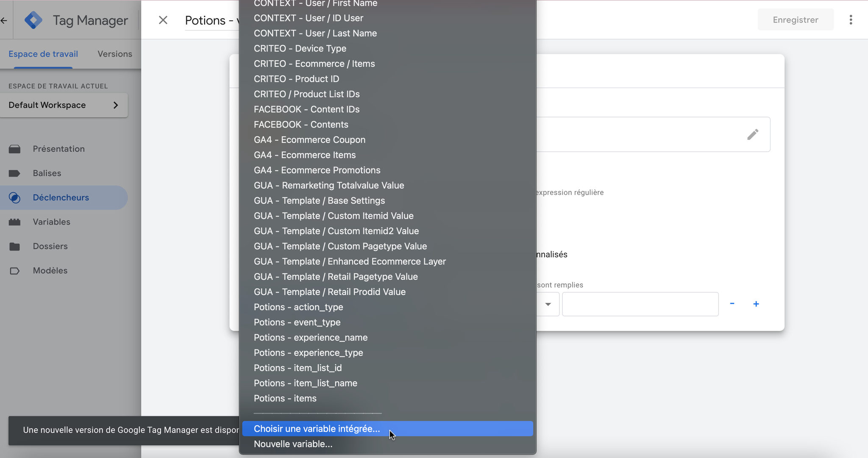The height and width of the screenshot is (458, 868).
Task: Select GUA - Template / Enhanced Ecommerce Layer
Action: click(x=388, y=261)
